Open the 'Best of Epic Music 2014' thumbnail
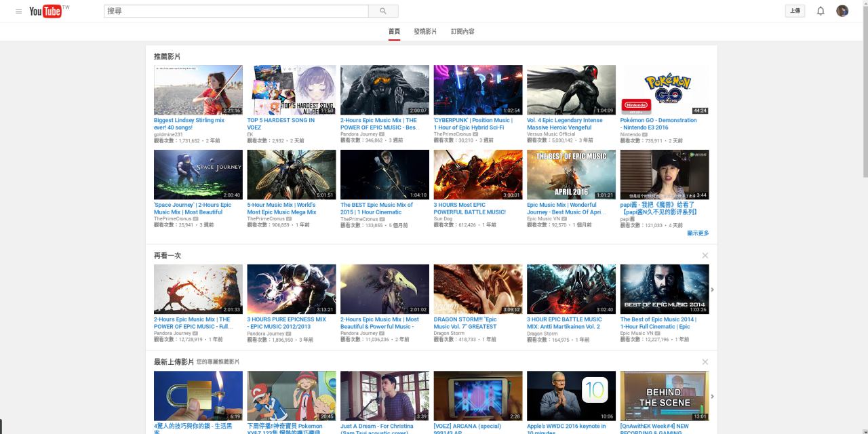The image size is (868, 434). point(664,289)
